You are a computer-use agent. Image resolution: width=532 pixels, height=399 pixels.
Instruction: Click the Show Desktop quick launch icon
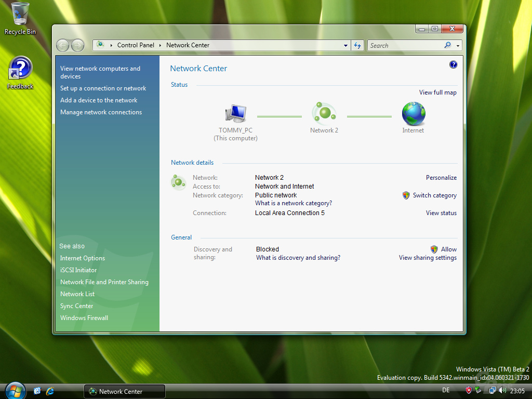point(37,391)
